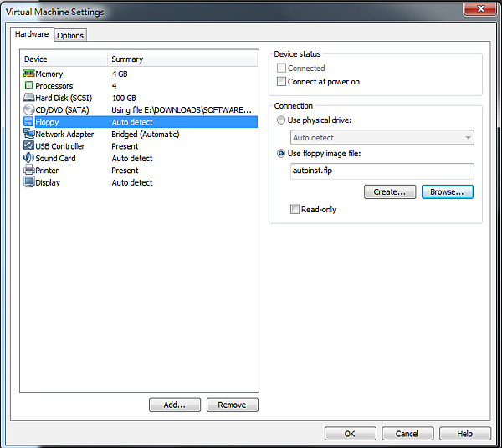502x448 pixels.
Task: Click the Floppy row Auto detect summary
Action: click(132, 122)
